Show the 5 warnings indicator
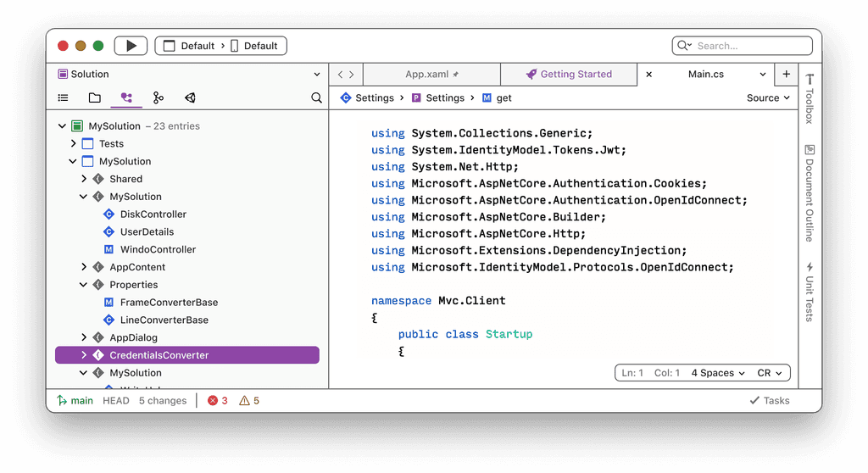Image resolution: width=868 pixels, height=473 pixels. 249,400
